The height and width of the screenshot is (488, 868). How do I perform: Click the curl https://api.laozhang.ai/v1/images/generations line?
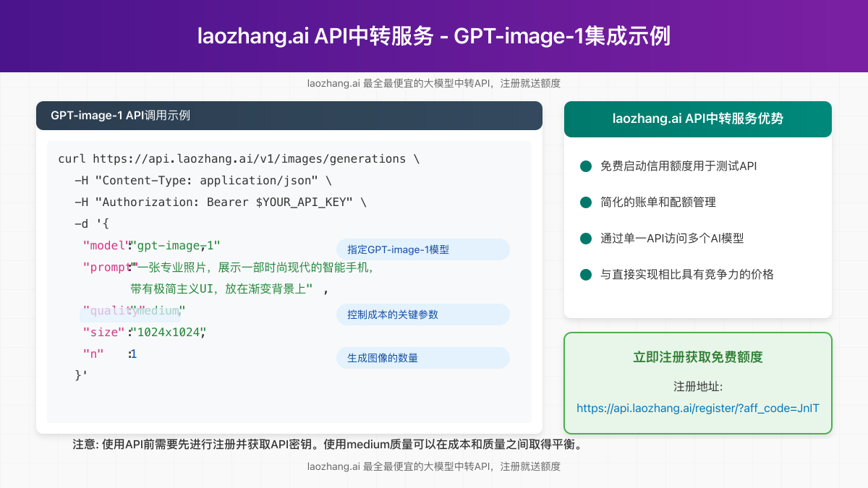click(x=239, y=159)
